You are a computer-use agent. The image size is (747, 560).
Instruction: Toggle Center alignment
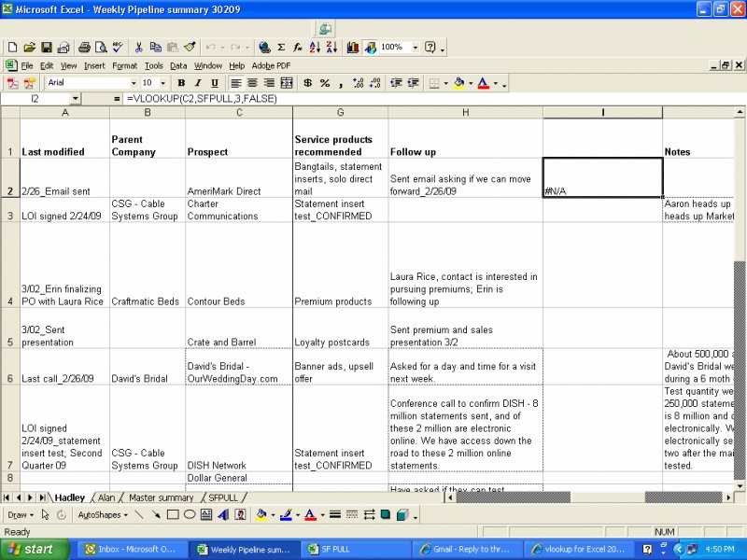tap(252, 83)
